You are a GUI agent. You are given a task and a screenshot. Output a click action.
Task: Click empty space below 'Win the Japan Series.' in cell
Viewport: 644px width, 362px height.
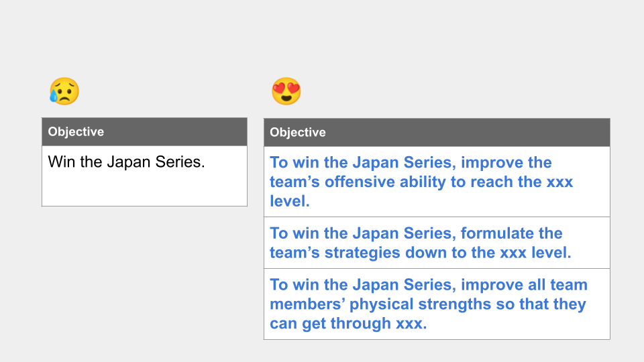tap(145, 189)
